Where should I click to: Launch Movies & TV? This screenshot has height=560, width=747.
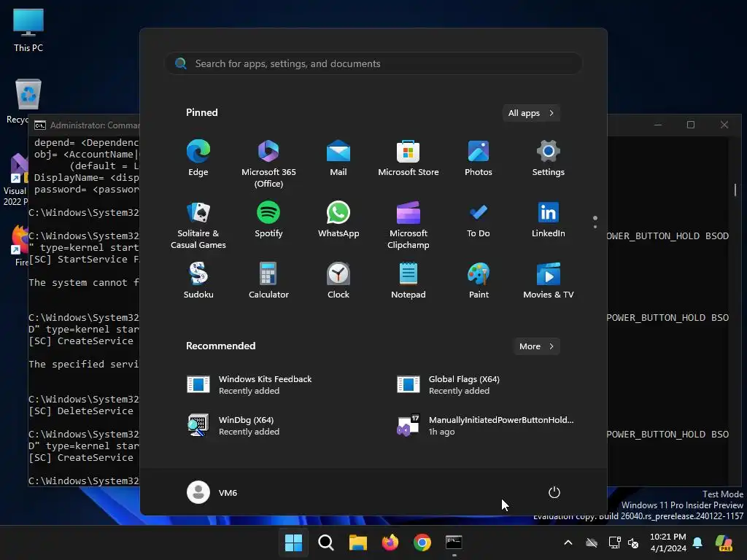pos(549,281)
